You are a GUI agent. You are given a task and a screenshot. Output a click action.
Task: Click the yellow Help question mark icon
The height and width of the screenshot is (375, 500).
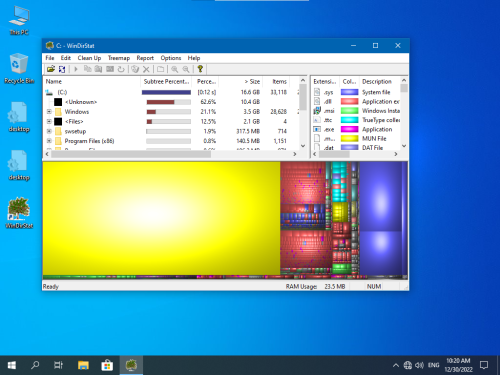[x=200, y=69]
